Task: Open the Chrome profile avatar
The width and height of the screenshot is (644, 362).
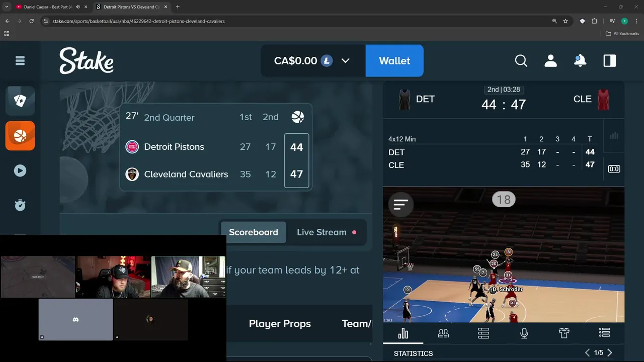Action: 624,21
